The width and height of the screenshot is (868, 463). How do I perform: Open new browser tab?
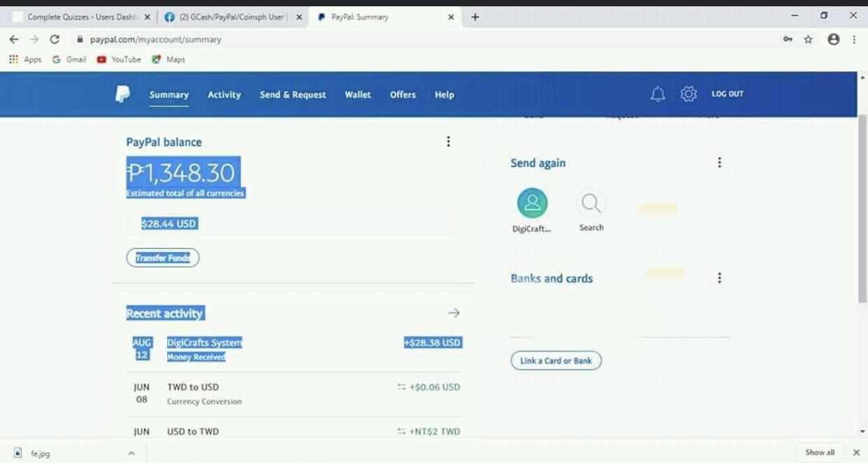click(475, 17)
